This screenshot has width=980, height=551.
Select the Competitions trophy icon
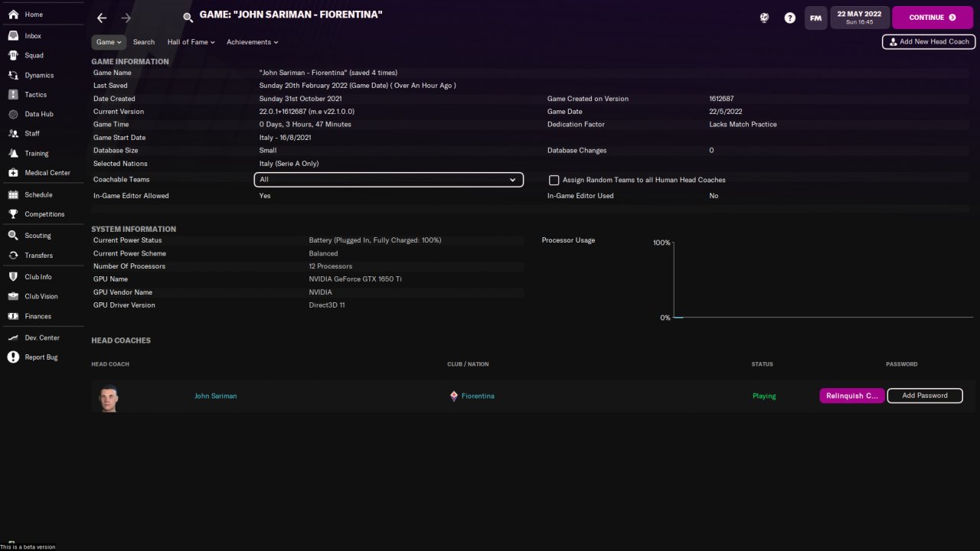click(x=13, y=214)
